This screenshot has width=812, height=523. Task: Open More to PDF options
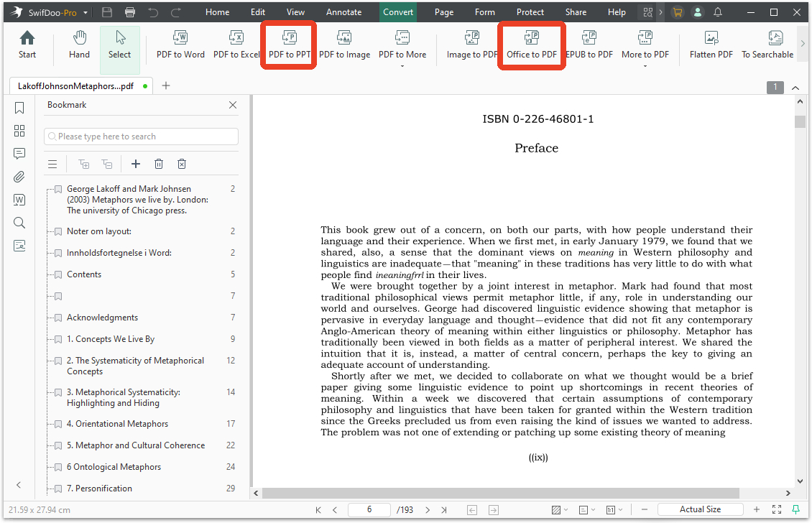click(645, 47)
